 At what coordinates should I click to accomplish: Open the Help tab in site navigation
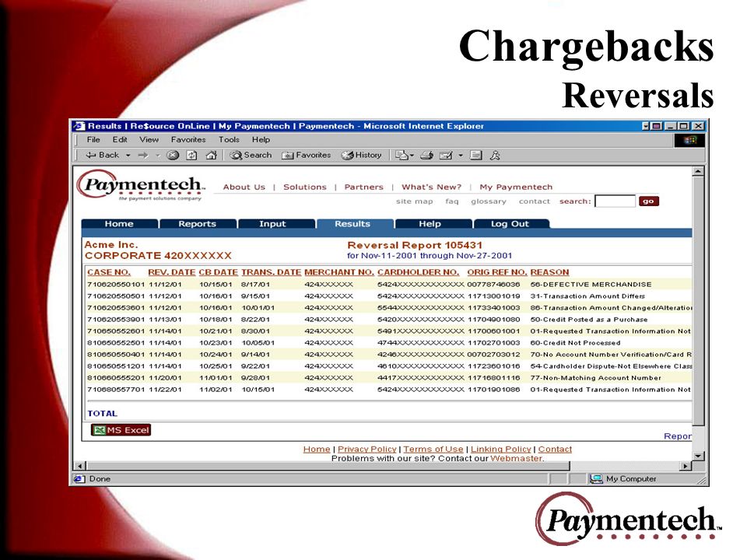[x=430, y=224]
